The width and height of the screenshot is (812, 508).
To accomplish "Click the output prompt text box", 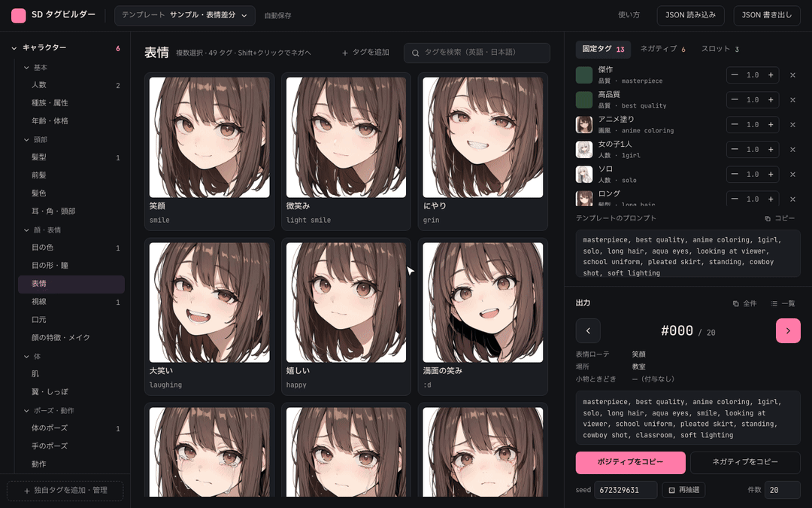I will 688,418.
